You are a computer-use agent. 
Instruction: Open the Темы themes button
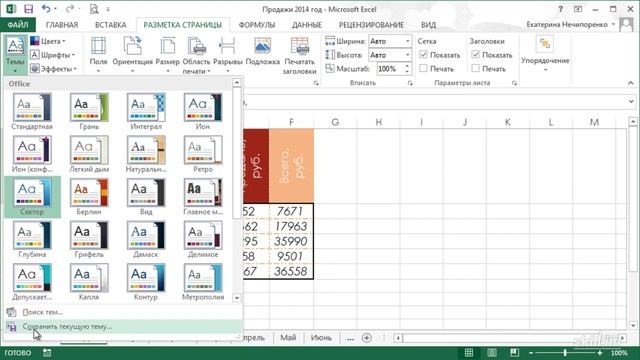tap(15, 55)
